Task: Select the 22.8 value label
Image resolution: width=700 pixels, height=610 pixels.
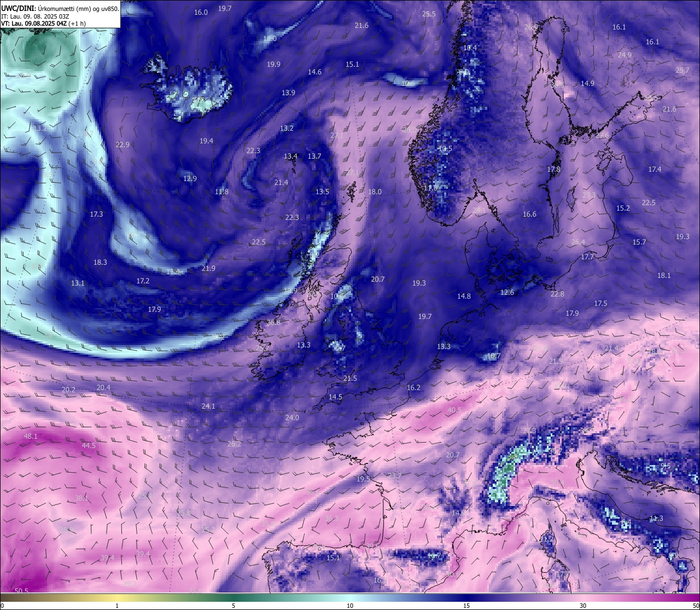Action: pos(557,294)
